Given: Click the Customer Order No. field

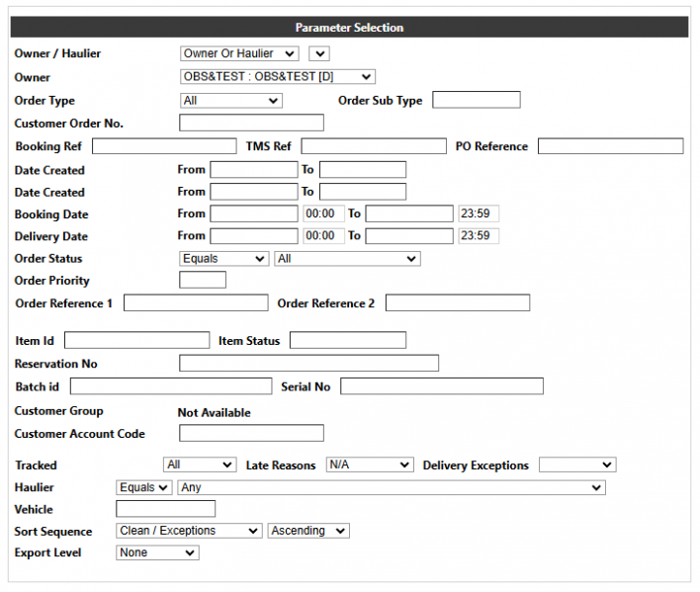Looking at the screenshot, I should point(251,123).
